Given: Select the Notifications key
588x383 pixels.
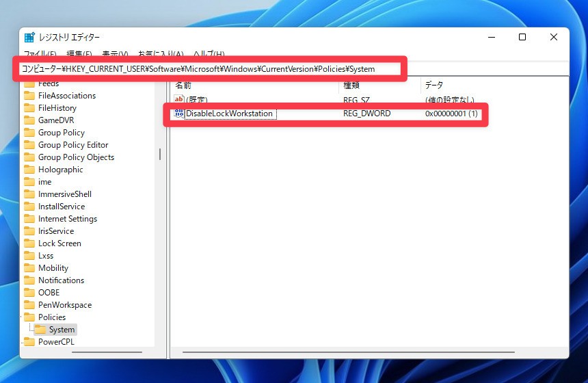Looking at the screenshot, I should click(x=61, y=280).
